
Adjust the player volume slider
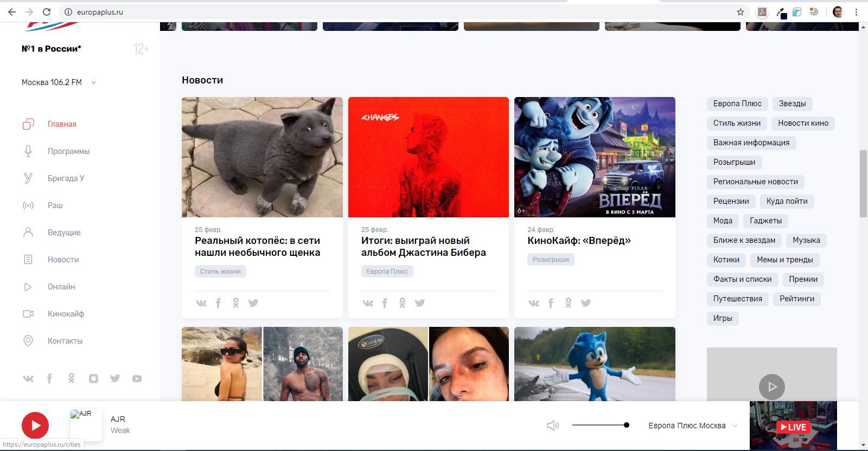tap(601, 425)
